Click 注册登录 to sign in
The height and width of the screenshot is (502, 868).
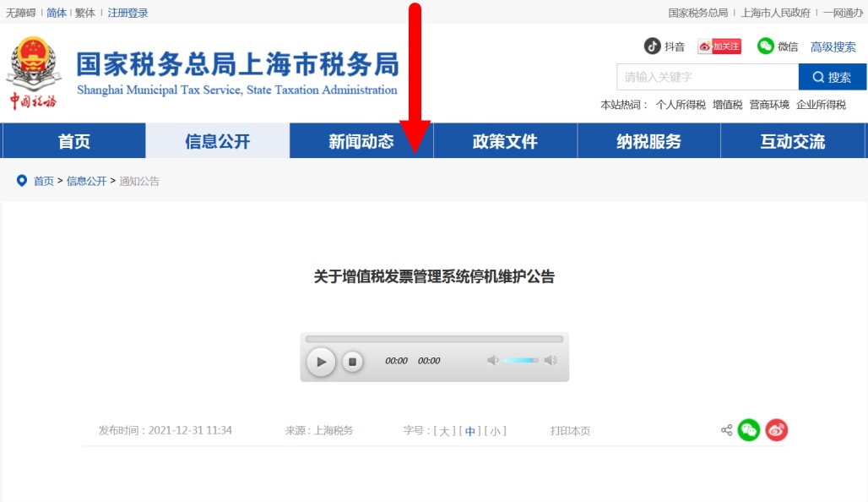[x=127, y=13]
